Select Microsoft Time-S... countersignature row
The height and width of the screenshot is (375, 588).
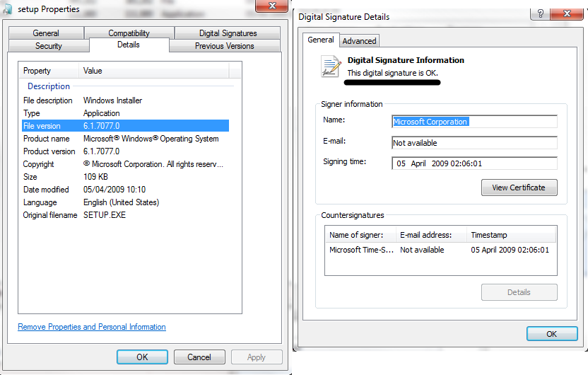(440, 250)
